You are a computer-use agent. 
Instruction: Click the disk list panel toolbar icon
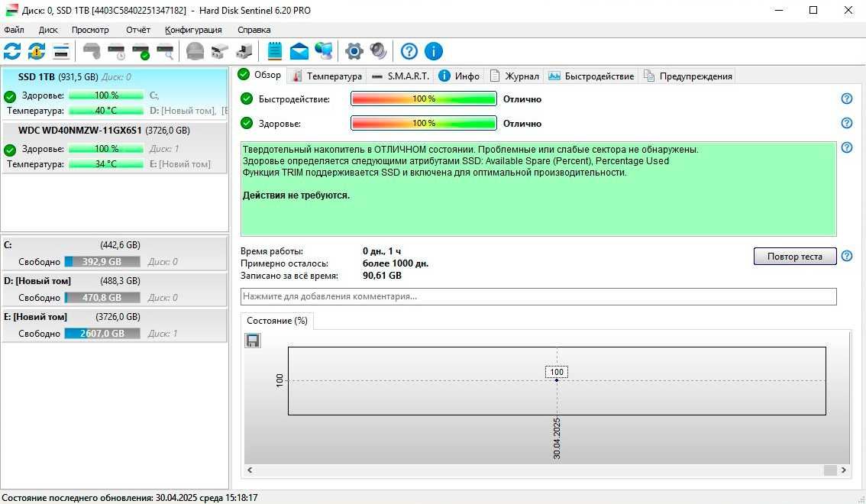61,51
